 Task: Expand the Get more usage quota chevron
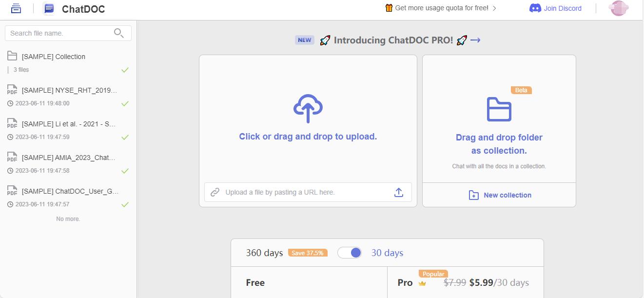[494, 8]
